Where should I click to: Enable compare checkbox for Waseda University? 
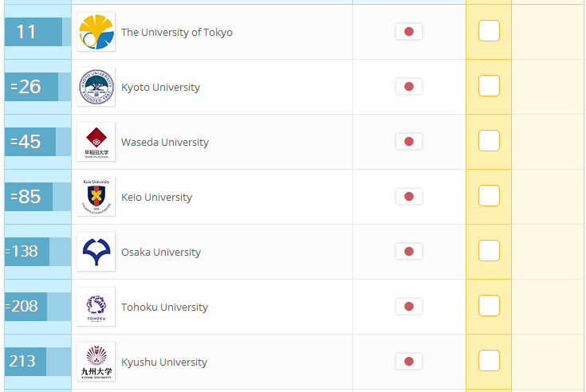[489, 140]
